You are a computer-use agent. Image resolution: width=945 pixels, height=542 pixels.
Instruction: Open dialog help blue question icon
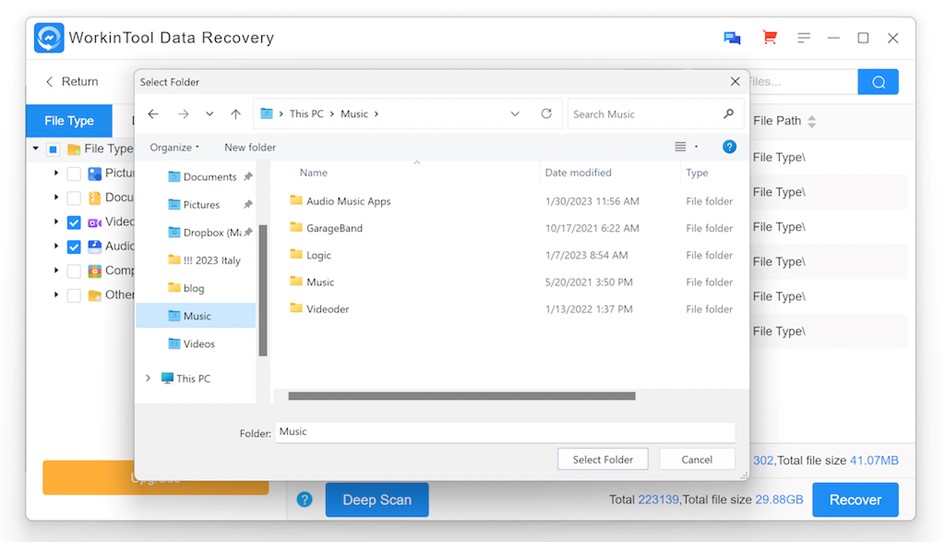[729, 147]
